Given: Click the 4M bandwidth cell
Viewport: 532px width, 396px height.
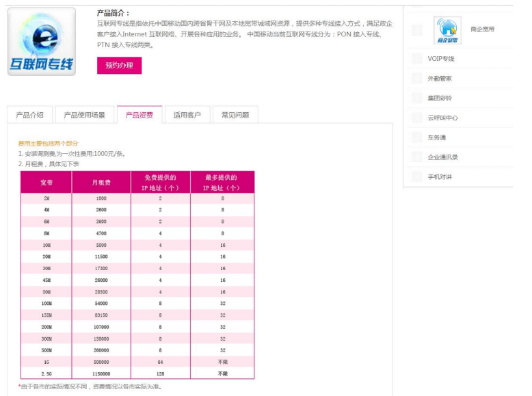Looking at the screenshot, I should click(46, 210).
